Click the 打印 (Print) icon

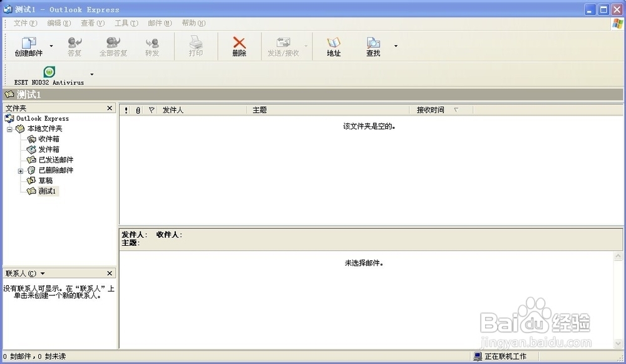pos(195,45)
